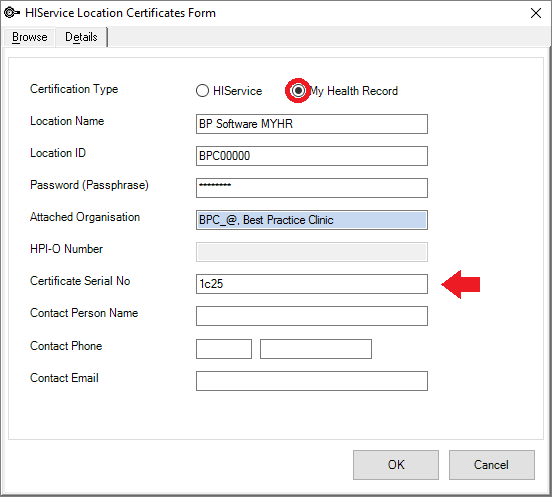Select the My Health Record radio button
Screen dimensions: 552x497
pyautogui.click(x=298, y=91)
